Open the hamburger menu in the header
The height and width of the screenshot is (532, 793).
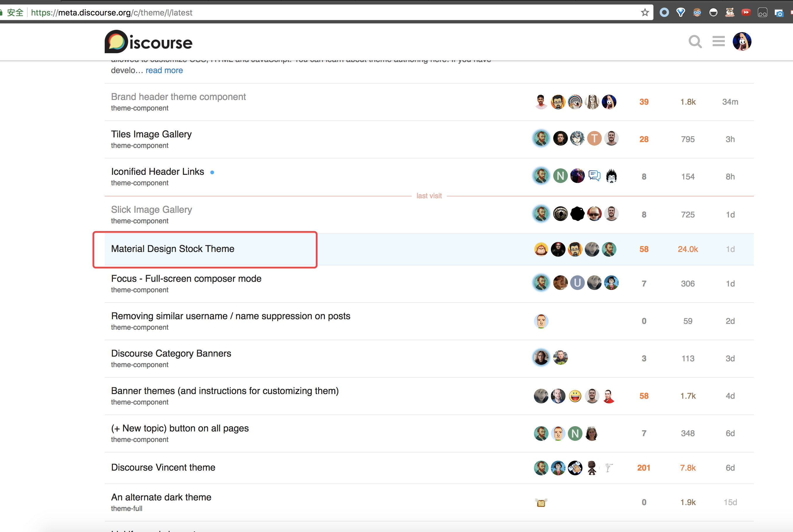point(718,42)
